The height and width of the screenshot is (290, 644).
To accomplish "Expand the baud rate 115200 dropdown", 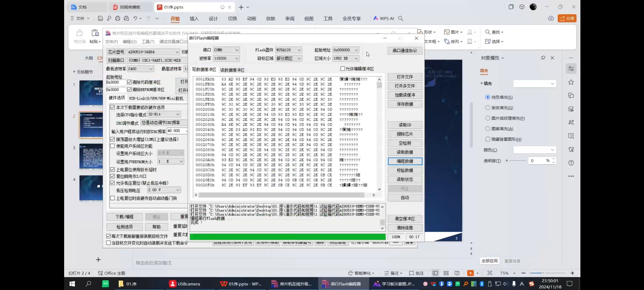I will click(237, 58).
